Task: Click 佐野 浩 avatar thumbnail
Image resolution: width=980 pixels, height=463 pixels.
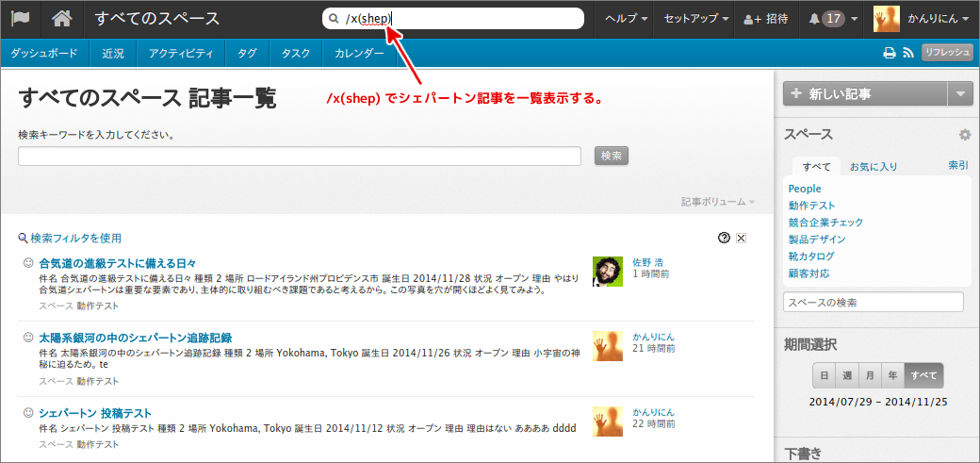Action: point(608,272)
